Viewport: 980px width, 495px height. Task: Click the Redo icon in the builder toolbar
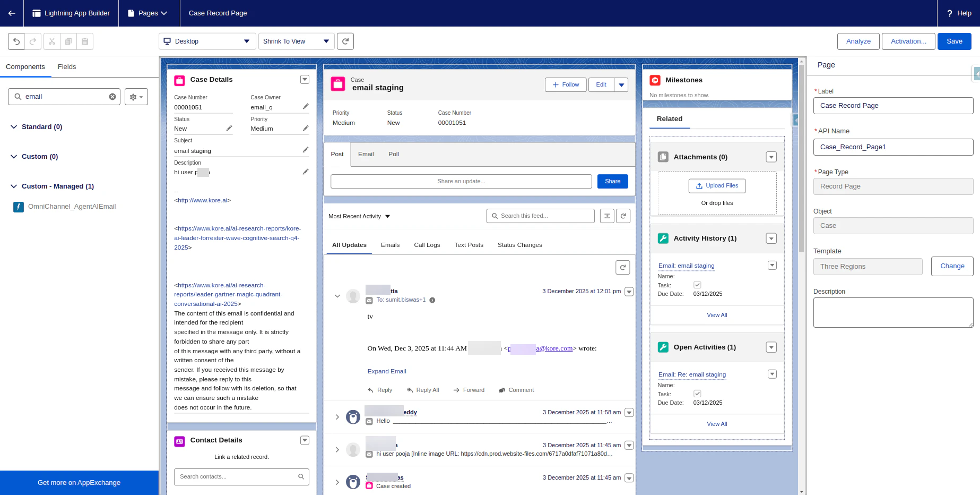pyautogui.click(x=32, y=41)
